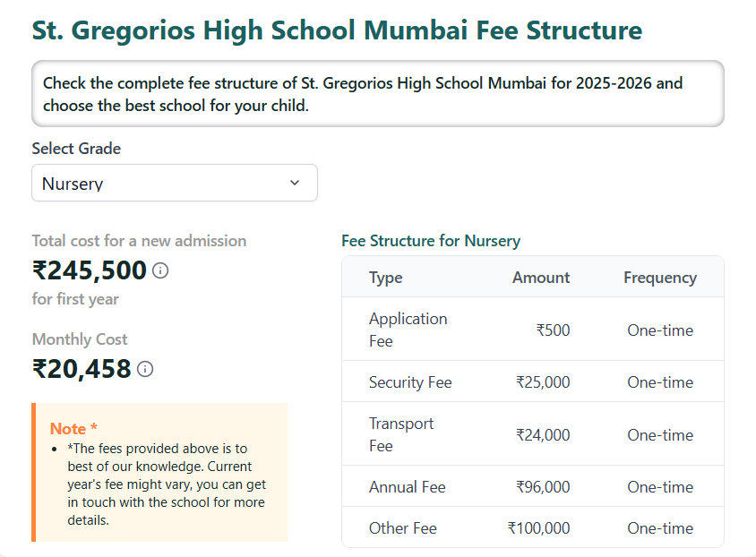This screenshot has width=756, height=557.
Task: Click the Frequency column header
Action: tap(659, 277)
